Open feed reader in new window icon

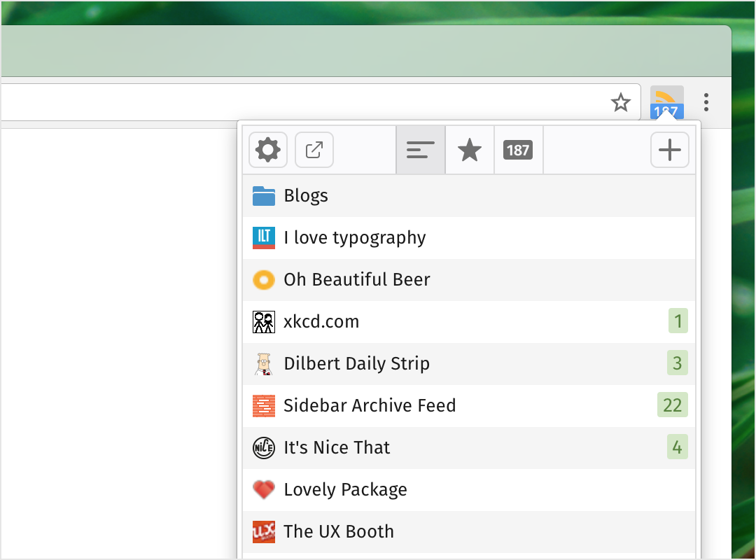coord(314,150)
